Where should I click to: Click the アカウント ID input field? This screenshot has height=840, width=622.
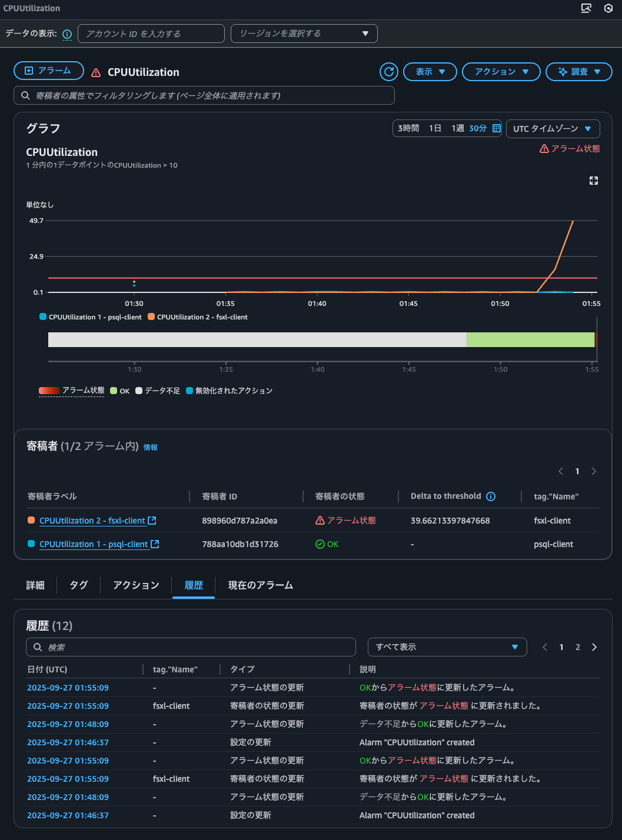click(151, 34)
